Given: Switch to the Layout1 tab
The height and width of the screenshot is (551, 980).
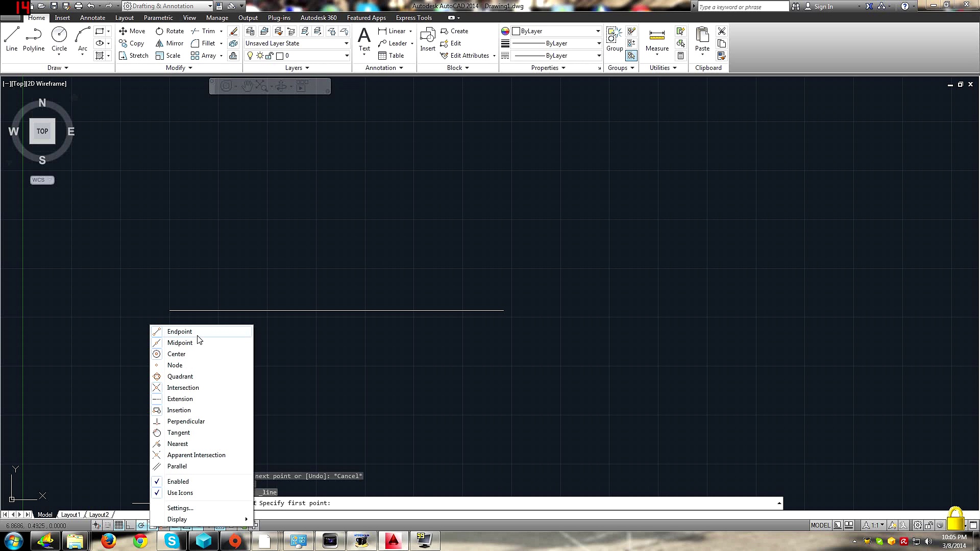Looking at the screenshot, I should click(x=70, y=514).
